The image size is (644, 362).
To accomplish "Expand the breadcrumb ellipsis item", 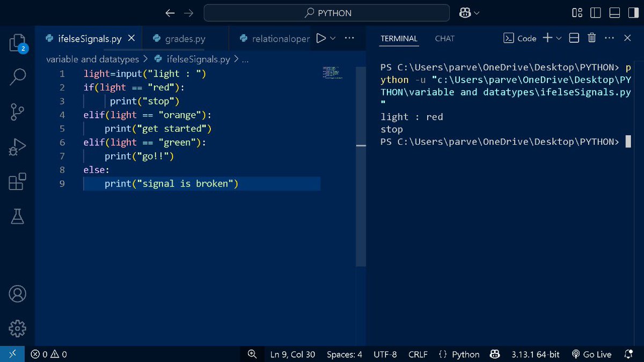I will 245,60.
